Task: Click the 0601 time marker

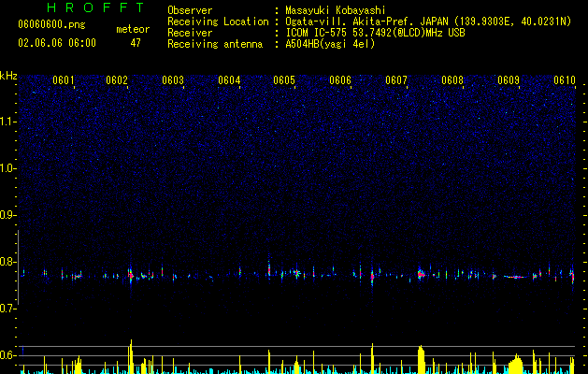Action: [63, 80]
